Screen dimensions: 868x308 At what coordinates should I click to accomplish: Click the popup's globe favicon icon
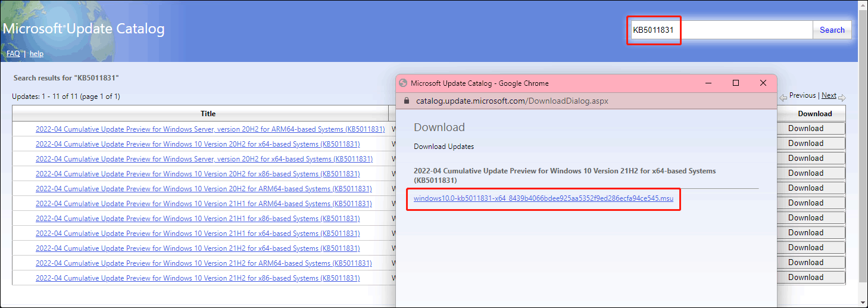point(403,83)
